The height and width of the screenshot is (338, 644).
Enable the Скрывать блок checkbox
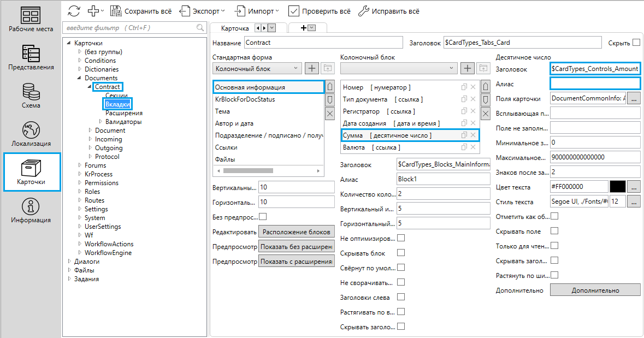point(401,253)
